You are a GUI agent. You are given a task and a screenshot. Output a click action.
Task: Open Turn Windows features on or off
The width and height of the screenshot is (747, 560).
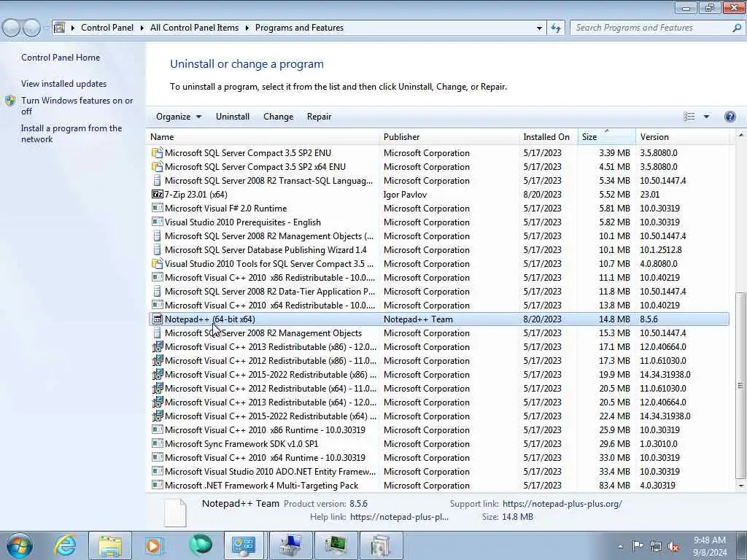[77, 106]
